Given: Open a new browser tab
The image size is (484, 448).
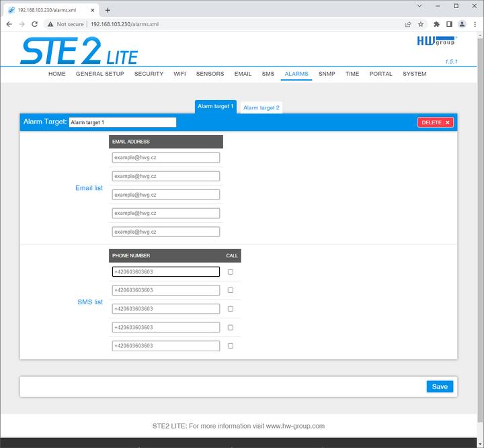Looking at the screenshot, I should (x=108, y=10).
